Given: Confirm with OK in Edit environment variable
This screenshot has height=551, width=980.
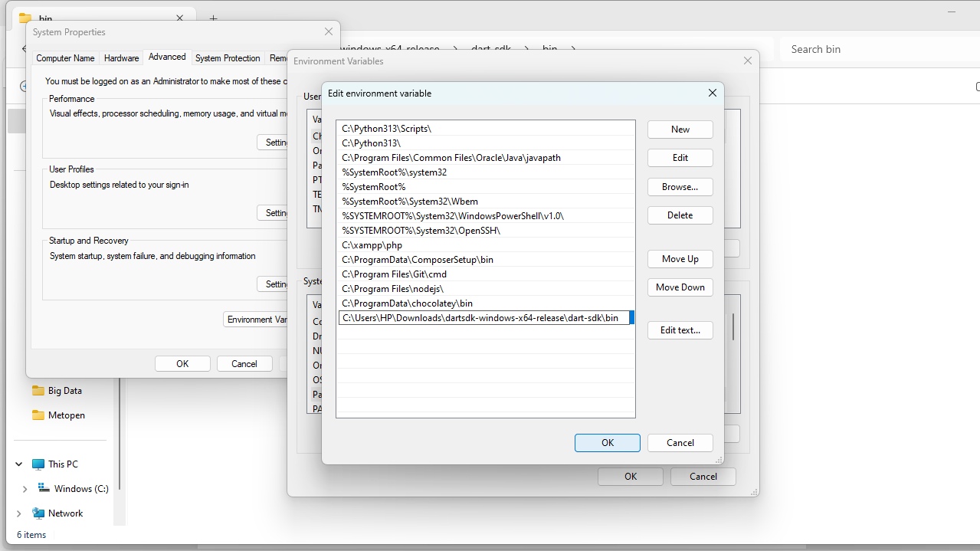Looking at the screenshot, I should click(x=607, y=442).
